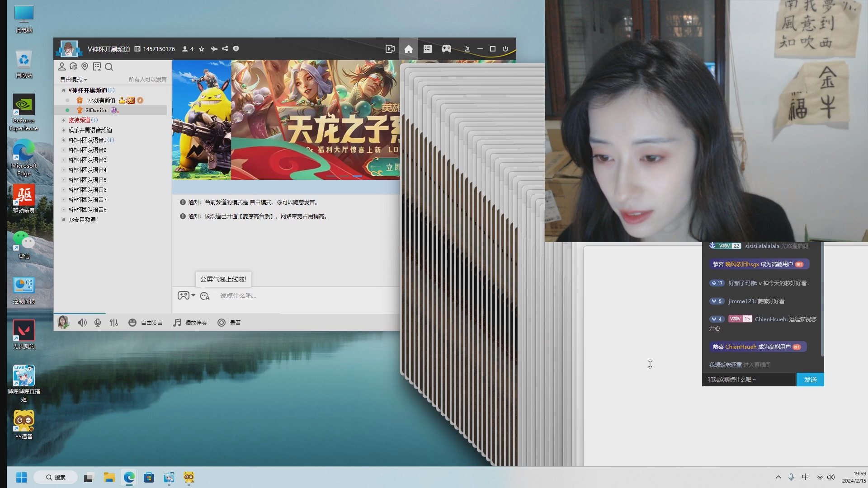The width and height of the screenshot is (868, 488).
Task: Toggle the microphone in YY bottom bar
Action: 98,323
